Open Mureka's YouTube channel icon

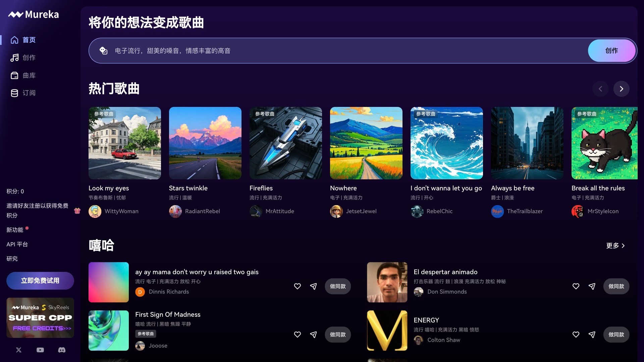40,350
